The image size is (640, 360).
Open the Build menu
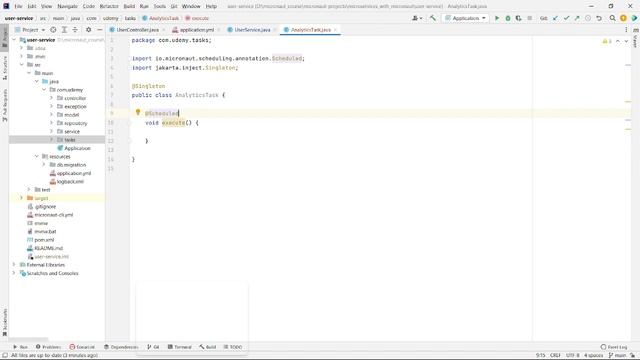point(129,6)
